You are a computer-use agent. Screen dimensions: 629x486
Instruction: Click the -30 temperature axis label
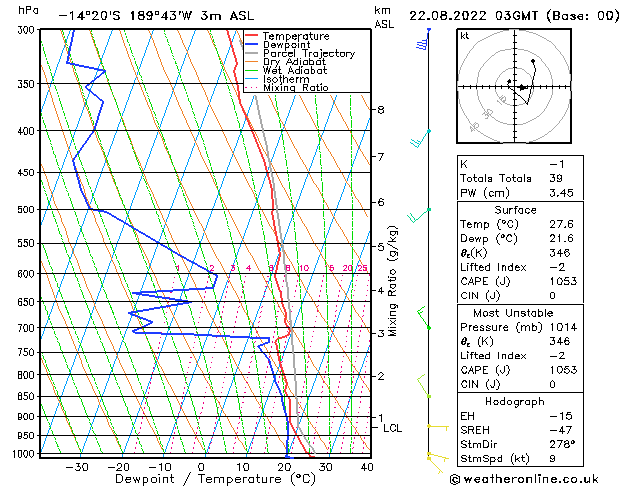click(77, 467)
